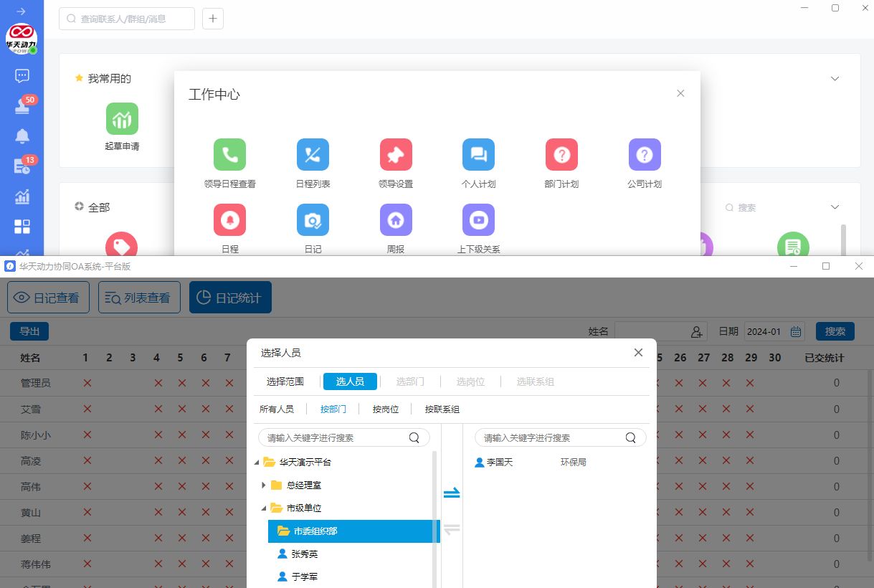Switch to 列表查看 view
The height and width of the screenshot is (588, 874).
138,298
